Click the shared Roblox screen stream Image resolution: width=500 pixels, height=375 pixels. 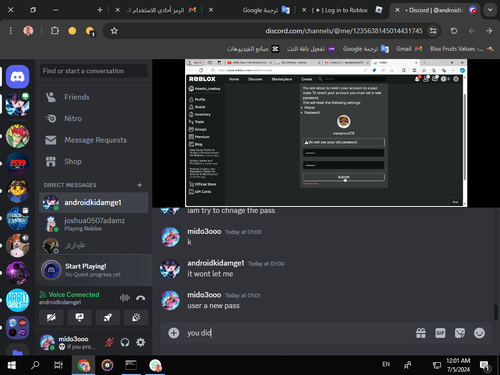(x=326, y=133)
